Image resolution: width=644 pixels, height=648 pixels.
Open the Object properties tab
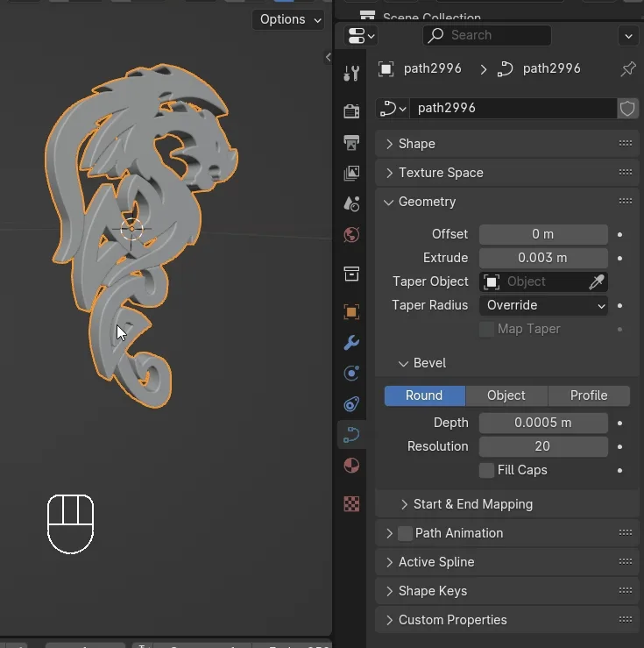pos(351,311)
